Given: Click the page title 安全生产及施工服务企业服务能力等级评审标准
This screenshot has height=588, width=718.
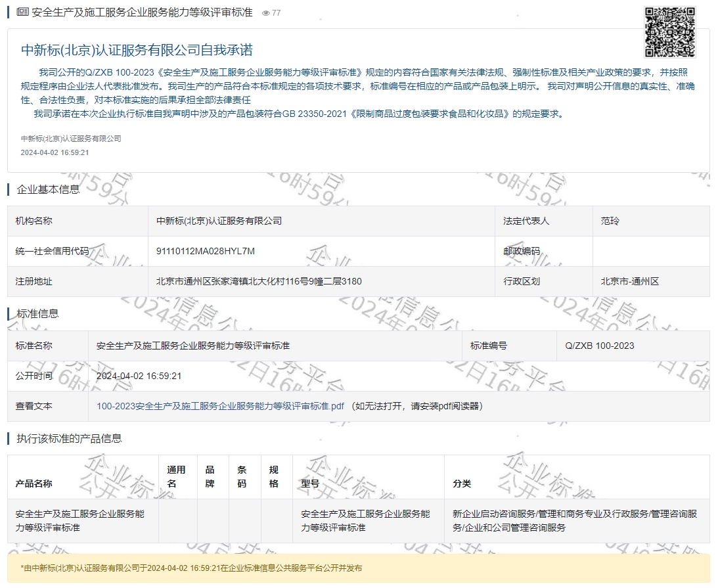Looking at the screenshot, I should pos(142,12).
